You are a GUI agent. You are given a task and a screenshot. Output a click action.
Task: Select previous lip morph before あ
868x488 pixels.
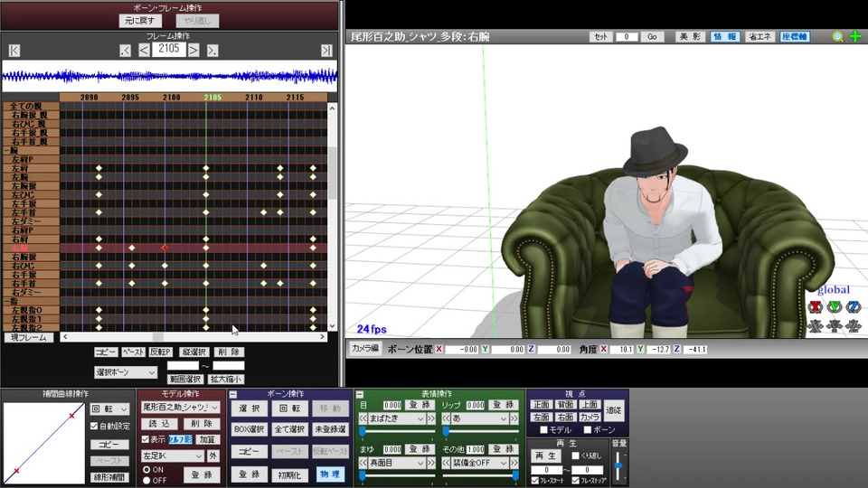[x=446, y=418]
